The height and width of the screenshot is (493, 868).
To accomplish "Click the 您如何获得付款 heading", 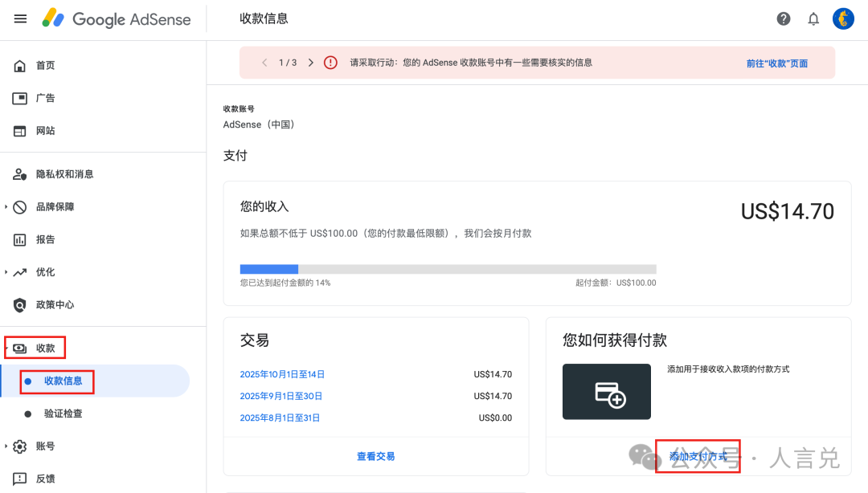I will pos(615,340).
